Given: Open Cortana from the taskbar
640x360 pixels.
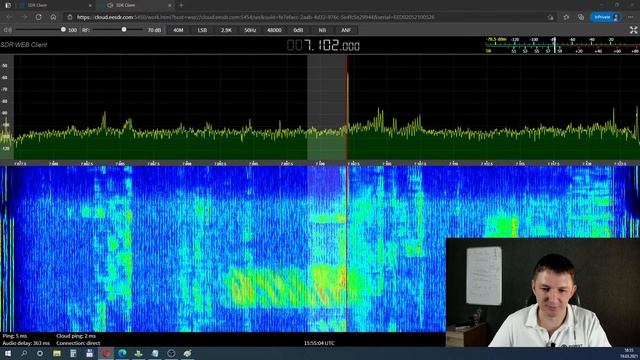Looking at the screenshot, I should coord(40,353).
